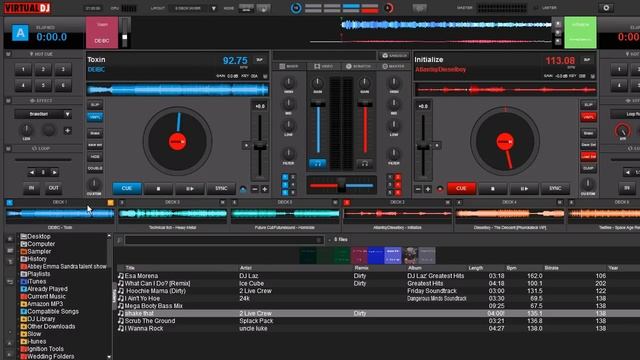Image resolution: width=640 pixels, height=360 pixels.
Task: Set loop IN point on left deck
Action: pyautogui.click(x=31, y=188)
